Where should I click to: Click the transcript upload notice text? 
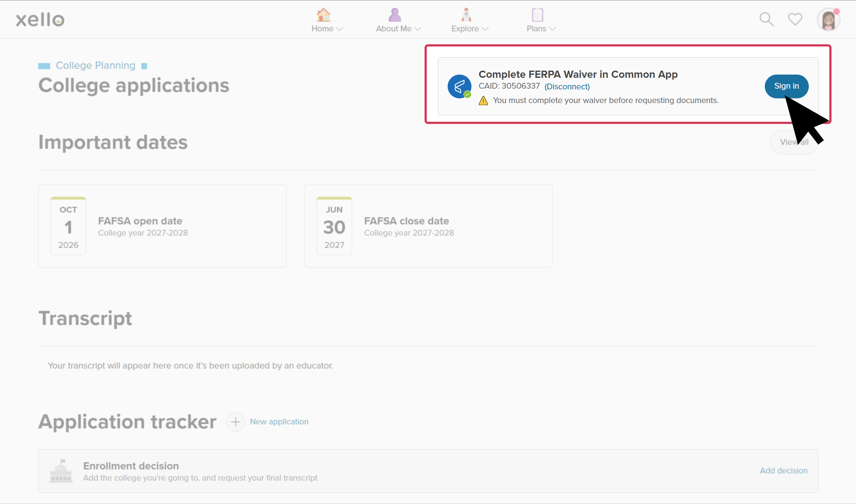(x=190, y=366)
